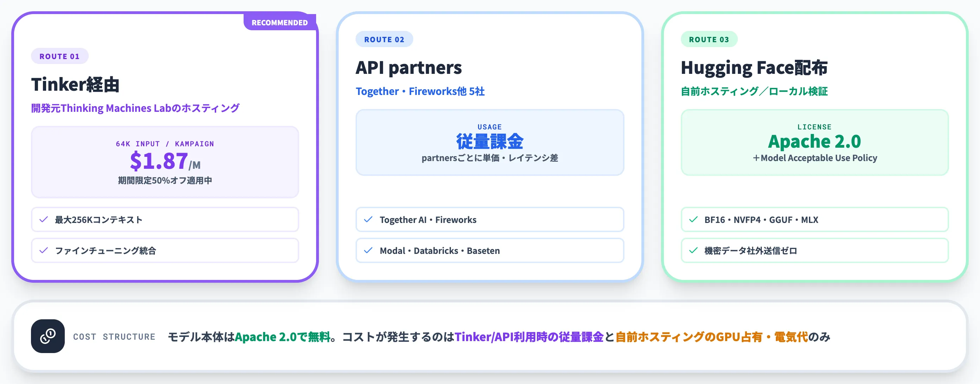
Task: Click checkmark beside ファインチューニング統合
Action: pos(44,250)
